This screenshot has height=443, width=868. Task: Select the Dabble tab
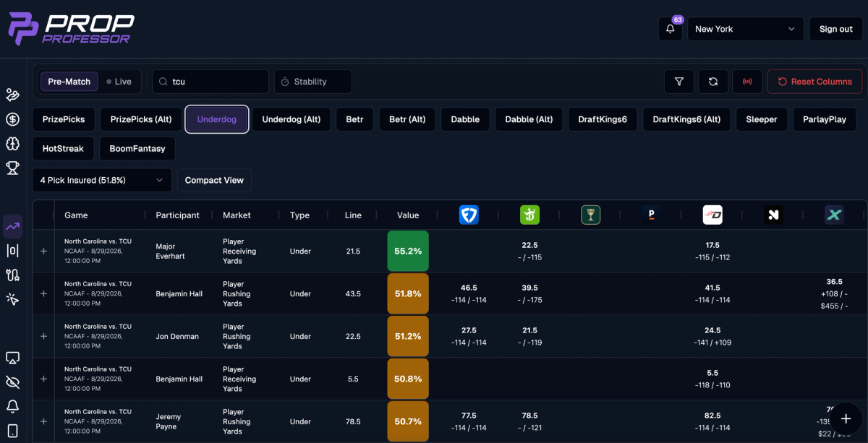click(x=465, y=119)
